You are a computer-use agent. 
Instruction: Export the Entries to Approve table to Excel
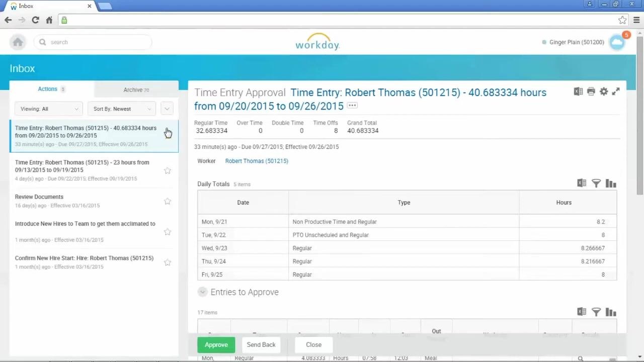pos(582,312)
